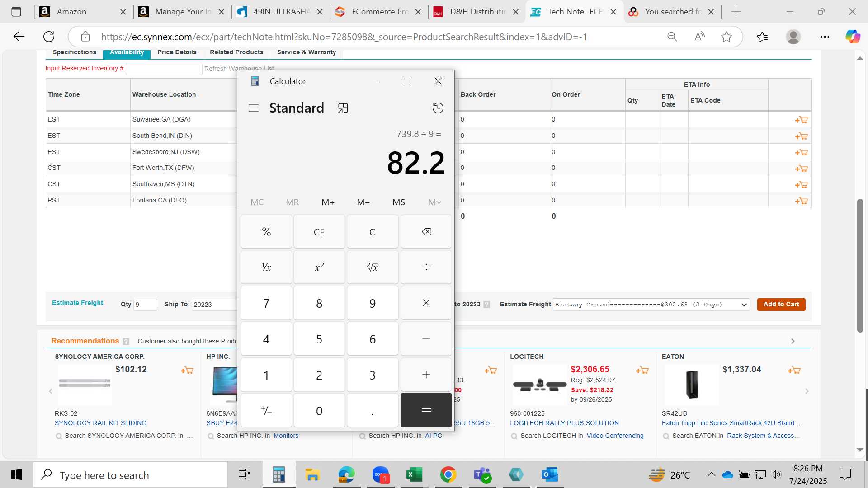Open Calculator history icon
This screenshot has width=868, height=488.
[x=438, y=108]
